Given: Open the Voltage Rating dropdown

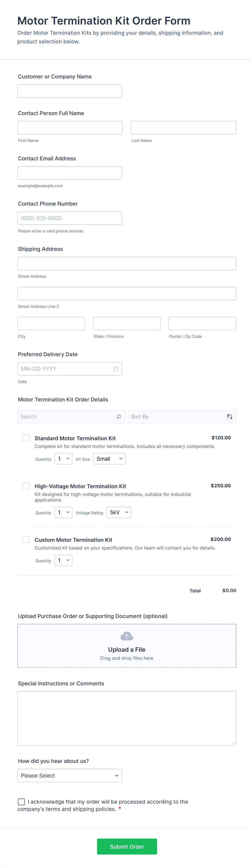Looking at the screenshot, I should pos(118,512).
